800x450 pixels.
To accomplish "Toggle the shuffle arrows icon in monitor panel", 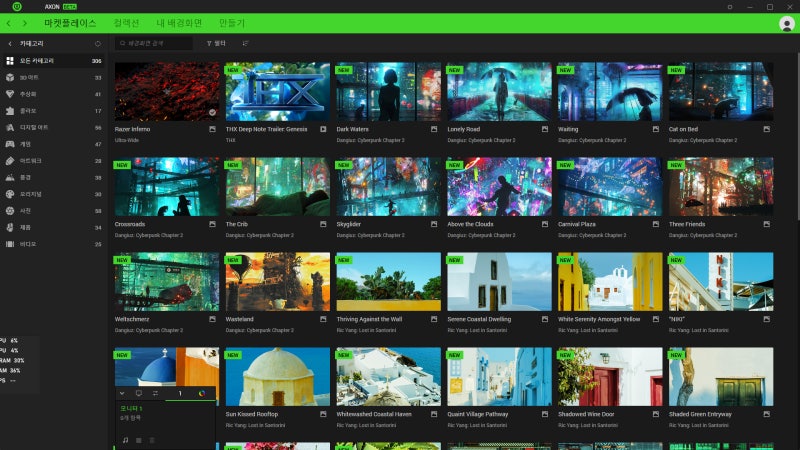I will (x=155, y=393).
